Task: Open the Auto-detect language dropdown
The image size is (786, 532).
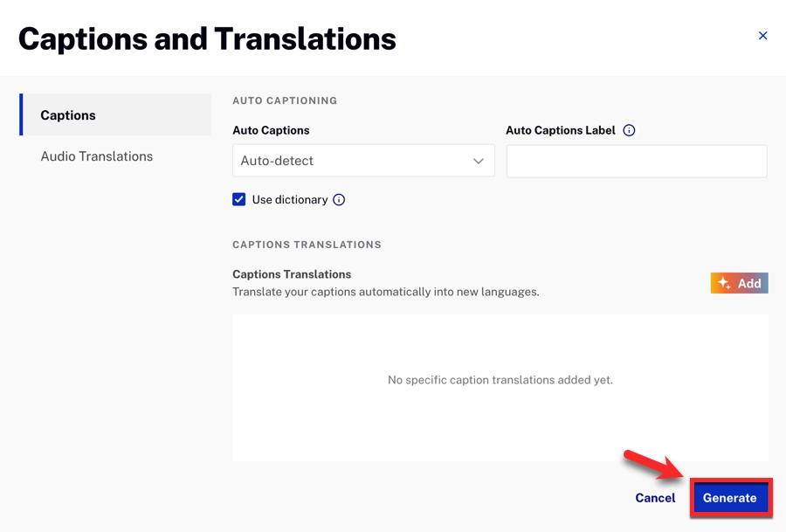Action: [x=362, y=161]
